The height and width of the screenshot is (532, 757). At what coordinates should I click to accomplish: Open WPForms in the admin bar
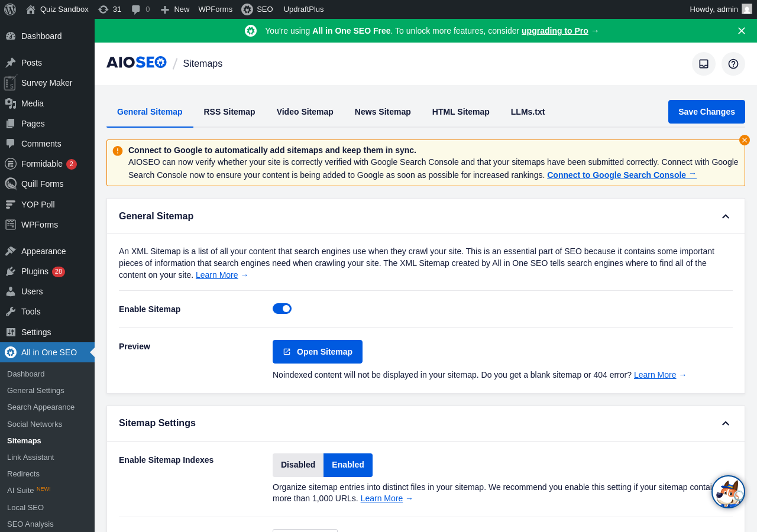(x=215, y=9)
